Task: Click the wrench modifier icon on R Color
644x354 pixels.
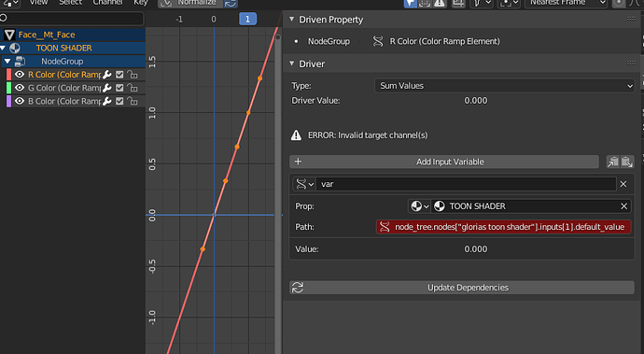Action: click(x=107, y=75)
